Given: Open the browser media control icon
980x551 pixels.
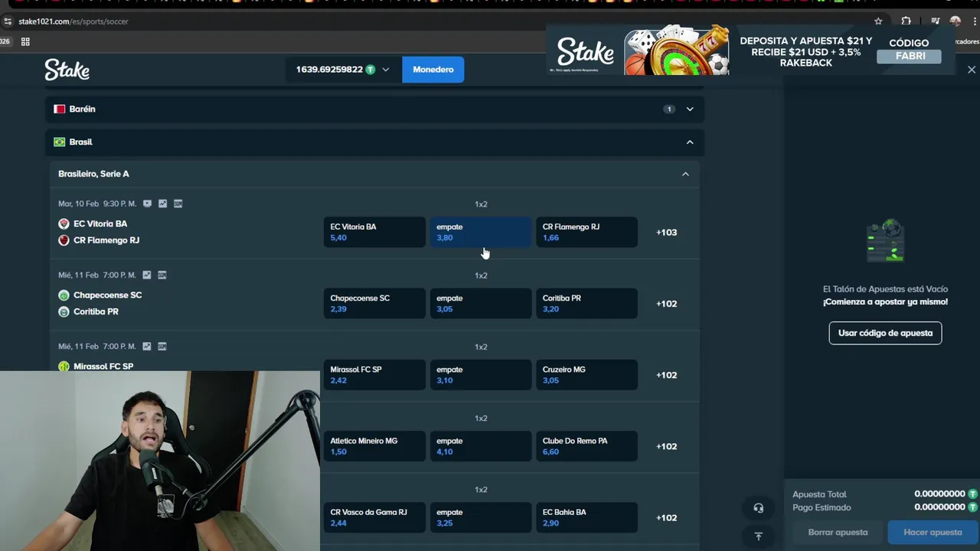Looking at the screenshot, I should pyautogui.click(x=935, y=21).
